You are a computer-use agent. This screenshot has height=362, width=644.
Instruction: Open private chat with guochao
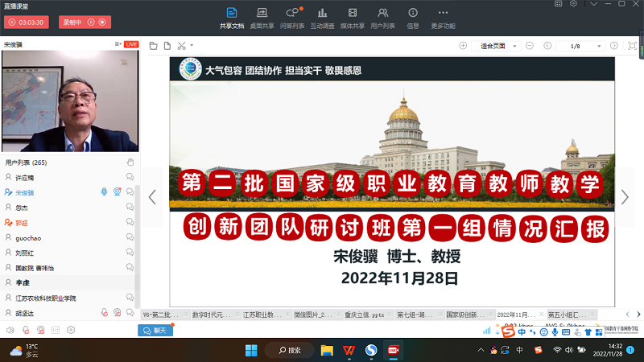[130, 237]
